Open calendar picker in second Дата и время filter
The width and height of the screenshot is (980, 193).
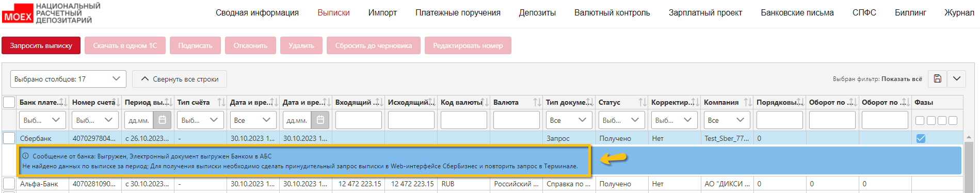coord(320,120)
